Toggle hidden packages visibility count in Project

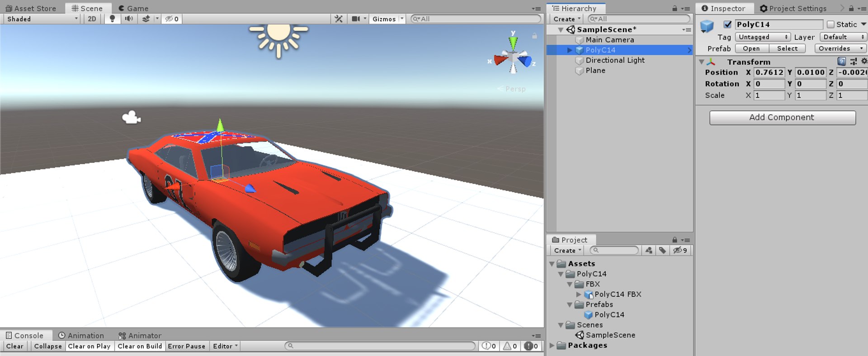[680, 250]
